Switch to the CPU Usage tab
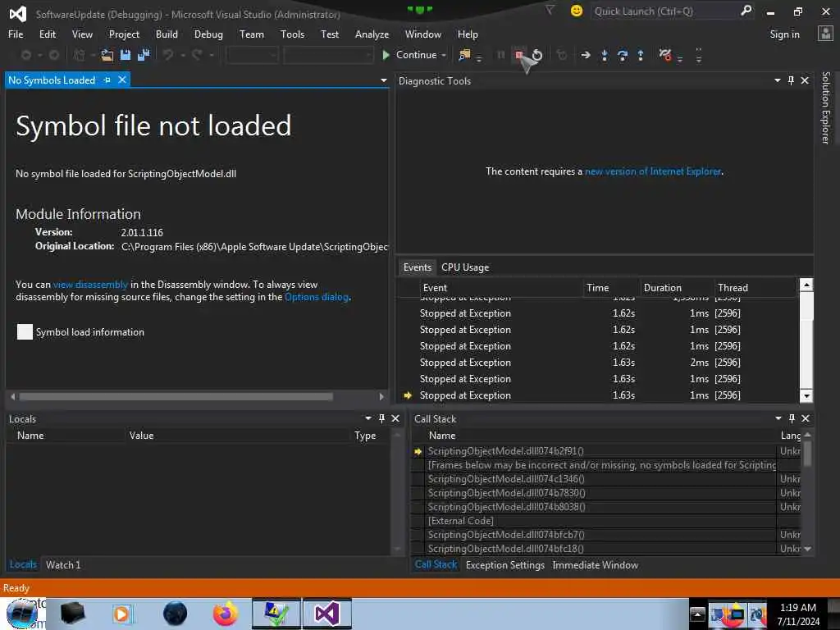This screenshot has width=840, height=630. [x=465, y=267]
